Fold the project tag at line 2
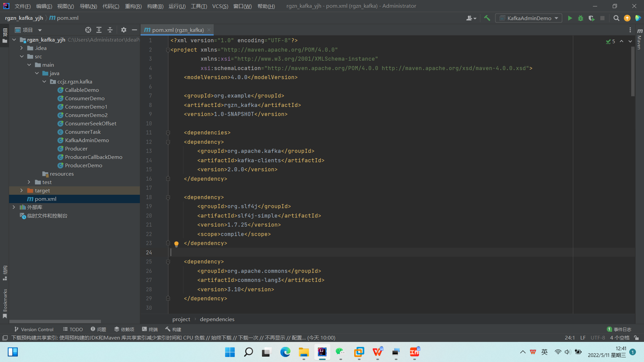 pos(168,50)
